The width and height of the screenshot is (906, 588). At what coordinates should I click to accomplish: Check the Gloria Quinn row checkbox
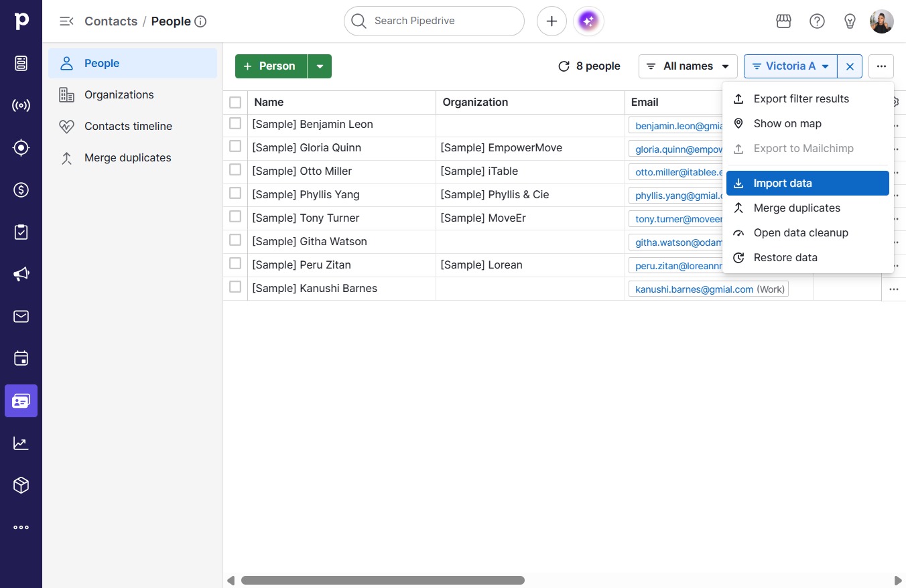tap(235, 146)
